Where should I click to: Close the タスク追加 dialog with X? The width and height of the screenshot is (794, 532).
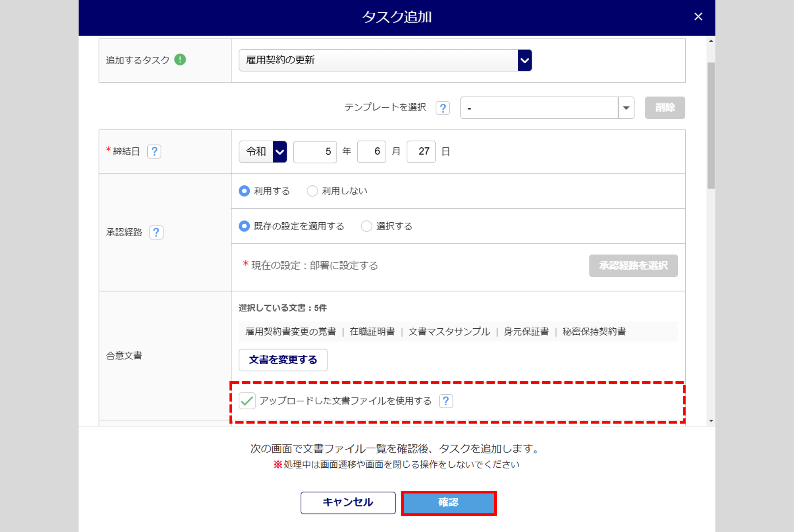pyautogui.click(x=698, y=17)
